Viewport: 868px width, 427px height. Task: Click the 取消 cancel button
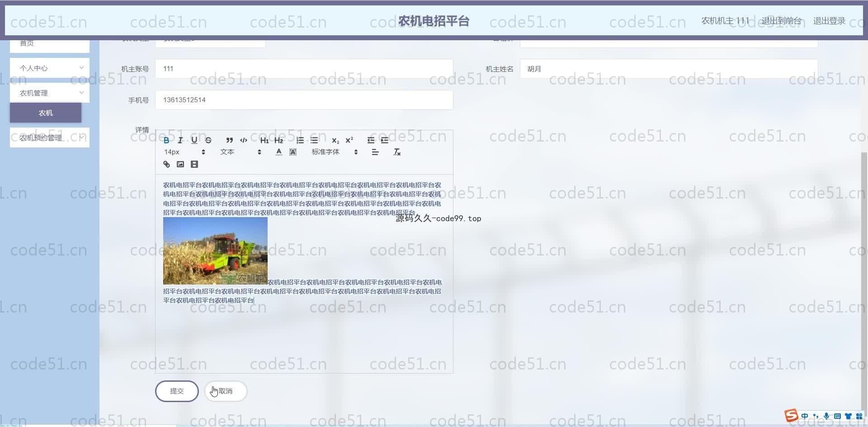click(226, 391)
